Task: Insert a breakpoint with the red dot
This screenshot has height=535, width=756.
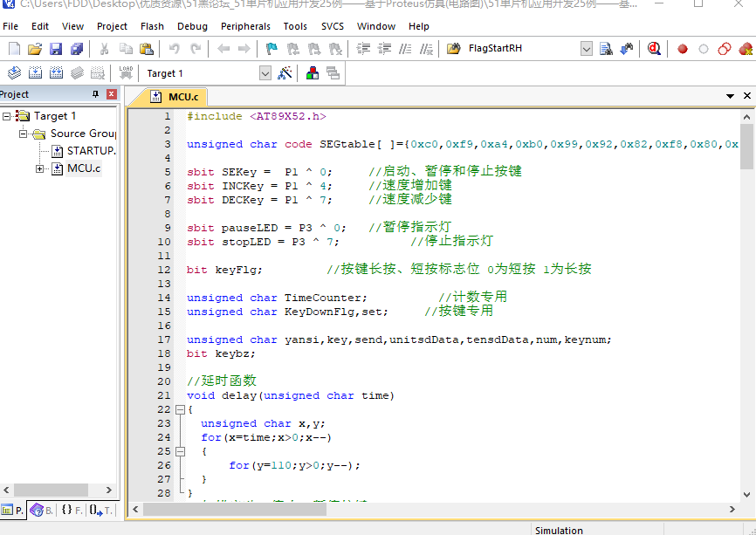Action: tap(682, 49)
